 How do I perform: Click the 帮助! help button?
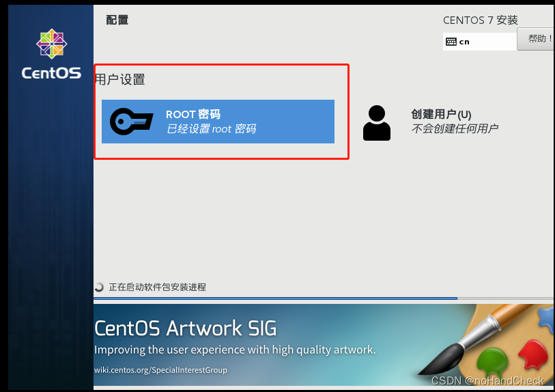pos(536,39)
